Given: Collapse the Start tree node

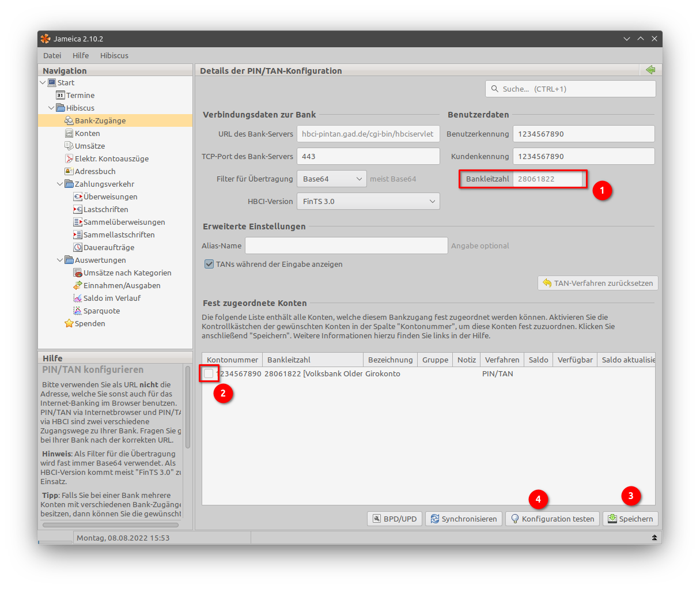Looking at the screenshot, I should pos(43,82).
